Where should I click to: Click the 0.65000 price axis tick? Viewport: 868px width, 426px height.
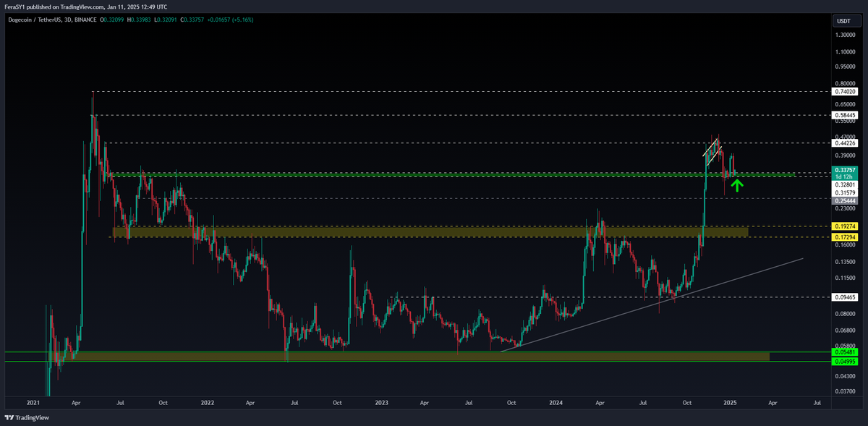click(x=846, y=104)
